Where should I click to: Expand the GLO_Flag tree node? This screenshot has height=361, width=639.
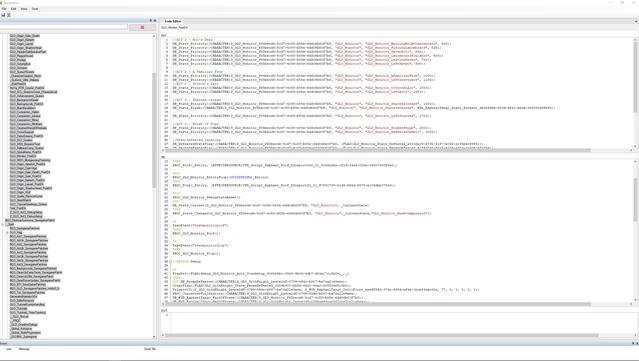point(7,233)
